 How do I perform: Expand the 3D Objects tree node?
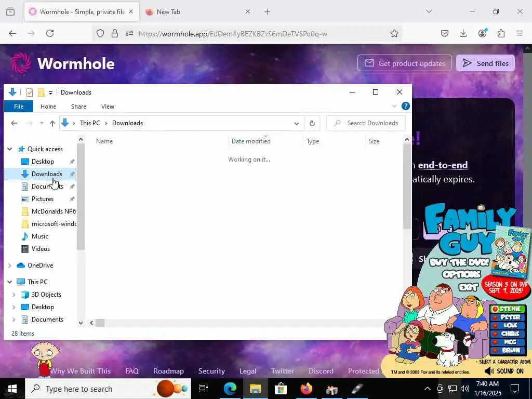(x=14, y=295)
